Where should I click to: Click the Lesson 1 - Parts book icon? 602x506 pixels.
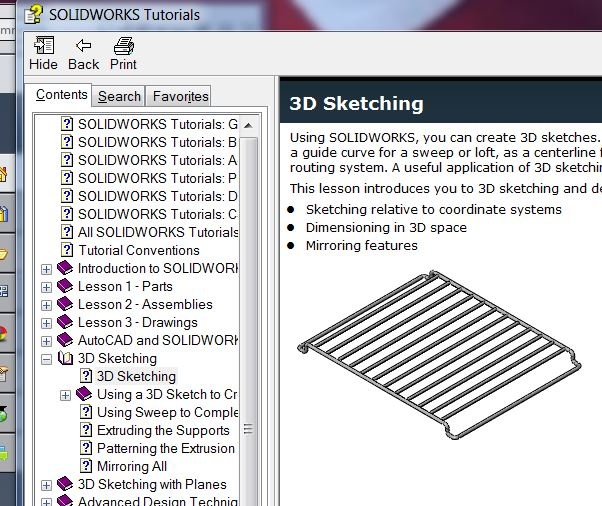(x=65, y=286)
